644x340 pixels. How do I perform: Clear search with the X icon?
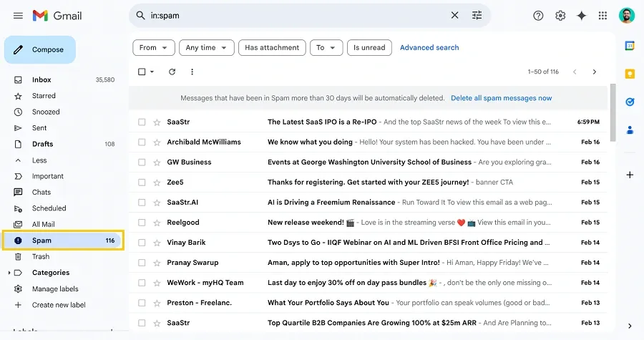[454, 16]
